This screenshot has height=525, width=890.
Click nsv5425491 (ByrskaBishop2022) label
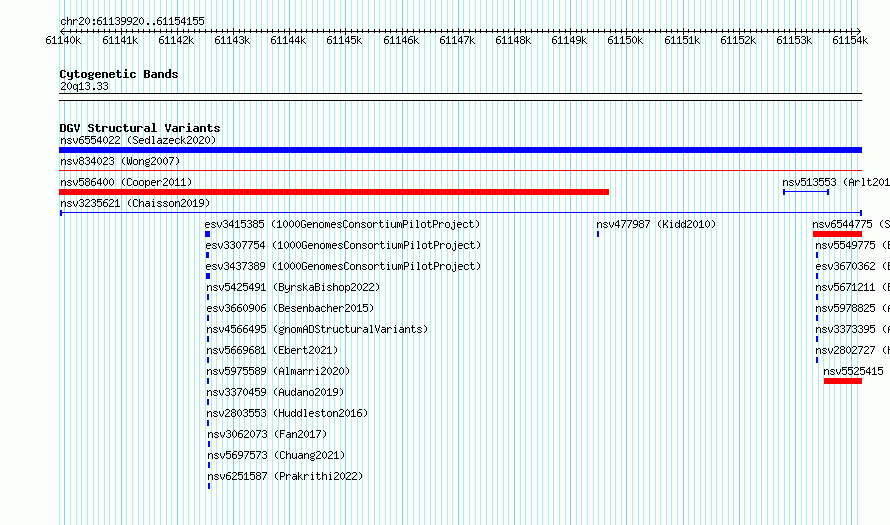(x=293, y=287)
